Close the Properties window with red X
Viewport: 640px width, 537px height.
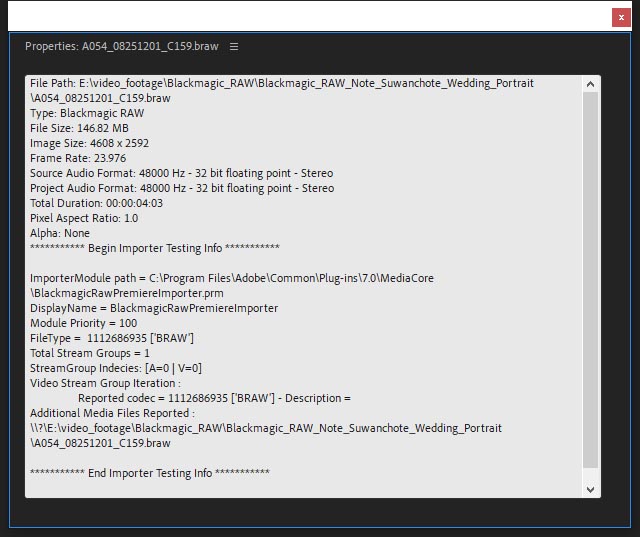click(621, 18)
